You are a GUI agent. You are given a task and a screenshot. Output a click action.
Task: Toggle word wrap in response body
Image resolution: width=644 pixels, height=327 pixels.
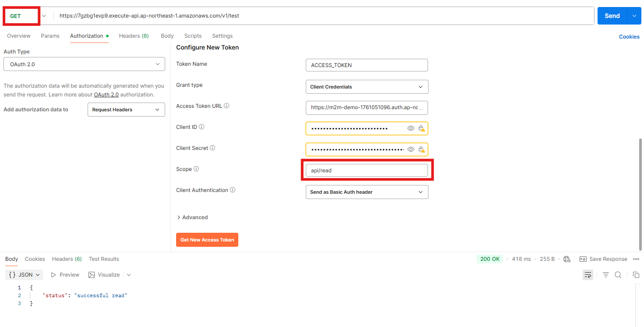pyautogui.click(x=588, y=275)
